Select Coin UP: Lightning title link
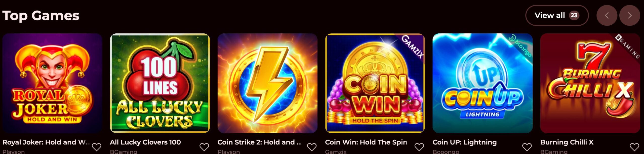 click(465, 142)
